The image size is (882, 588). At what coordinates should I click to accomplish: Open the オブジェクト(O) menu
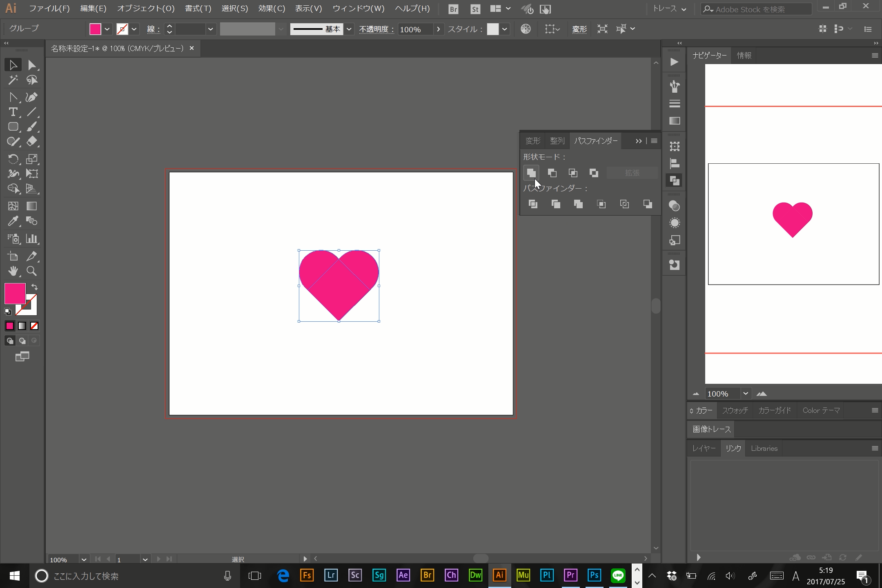(146, 9)
